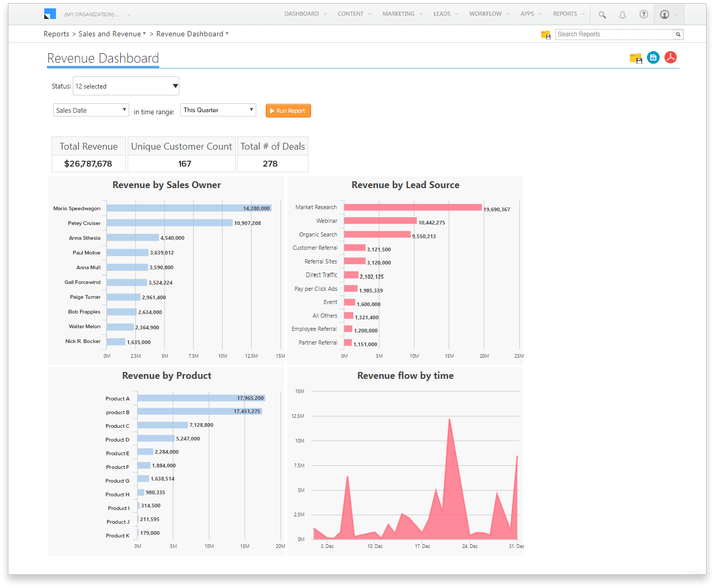Open the notifications bell
715x588 pixels.
(622, 14)
